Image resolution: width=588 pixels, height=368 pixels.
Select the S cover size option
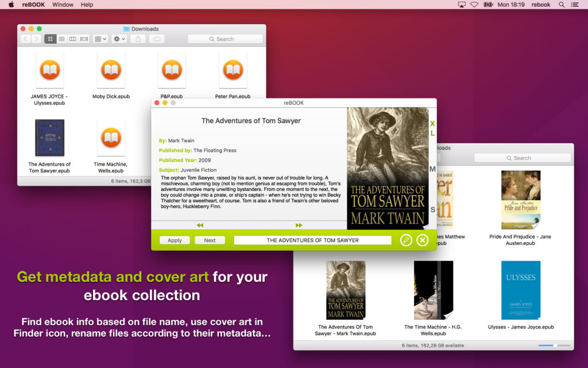pos(432,209)
